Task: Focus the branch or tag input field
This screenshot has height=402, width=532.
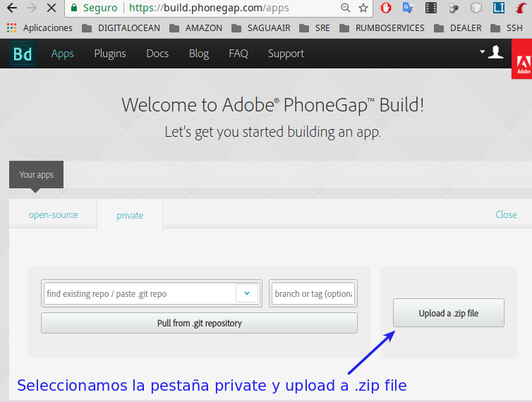Action: pos(313,293)
